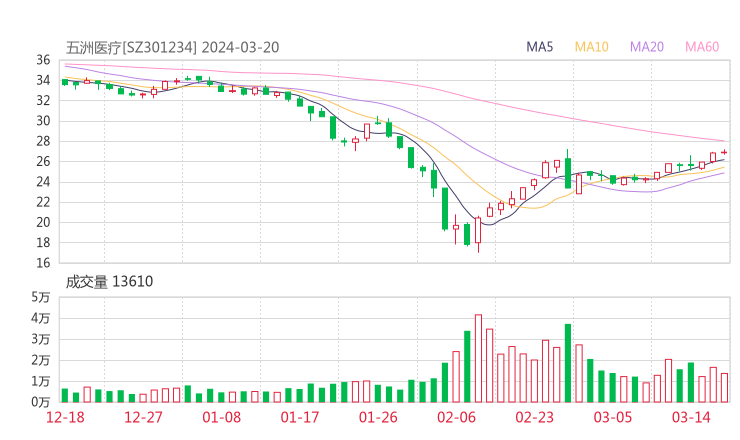Click the MA60 legend label
This screenshot has height=440, width=740.
coord(702,47)
